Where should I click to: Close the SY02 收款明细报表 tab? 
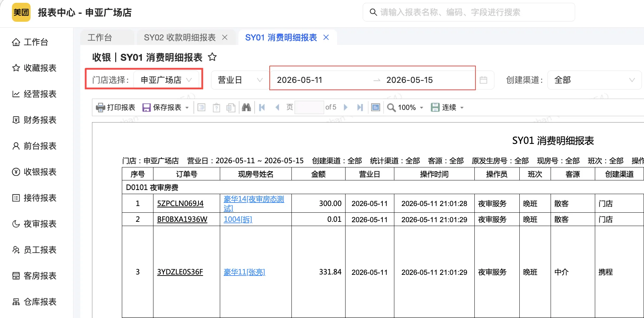[225, 37]
